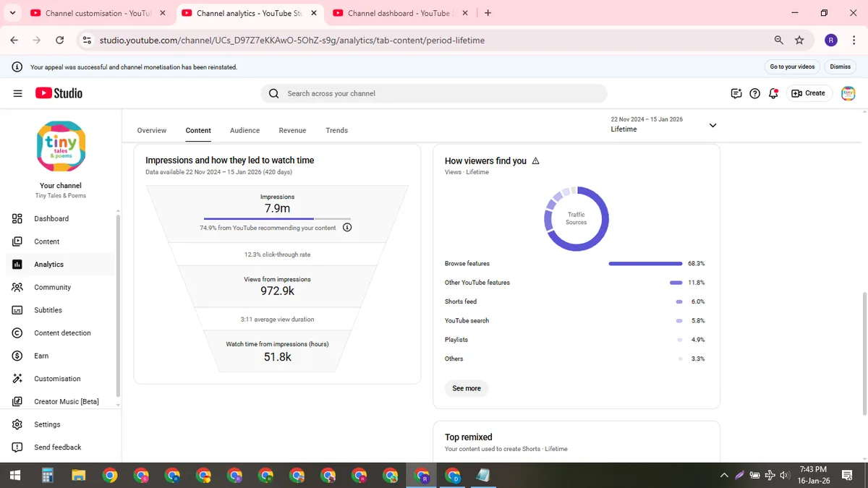Open Creator Music [Beta]
Screen dimensions: 868x488
59,401
